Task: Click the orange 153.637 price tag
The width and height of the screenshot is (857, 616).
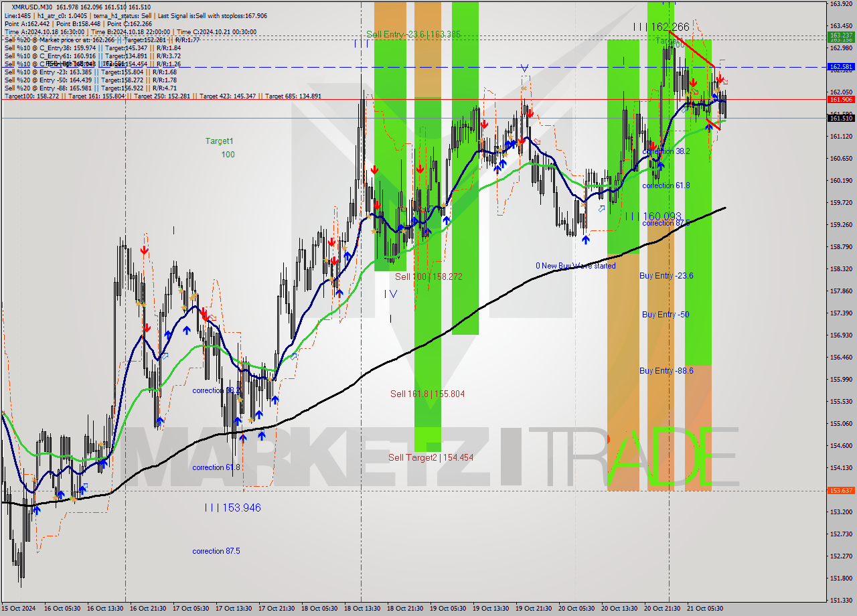Action: pyautogui.click(x=841, y=491)
